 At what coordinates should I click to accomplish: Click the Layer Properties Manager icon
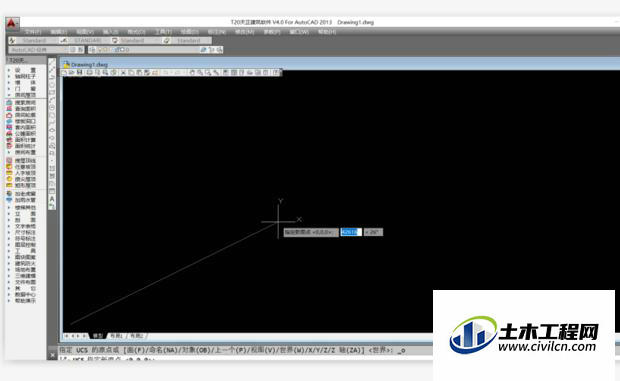point(92,49)
